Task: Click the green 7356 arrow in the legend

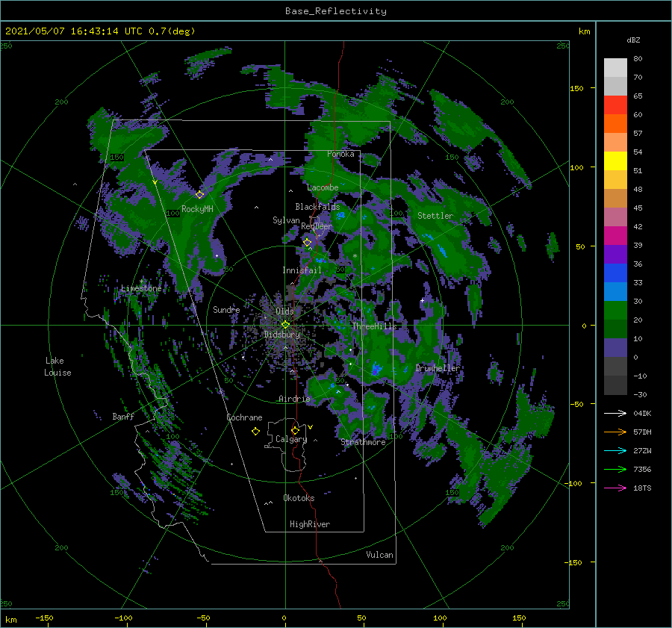Action: point(615,470)
